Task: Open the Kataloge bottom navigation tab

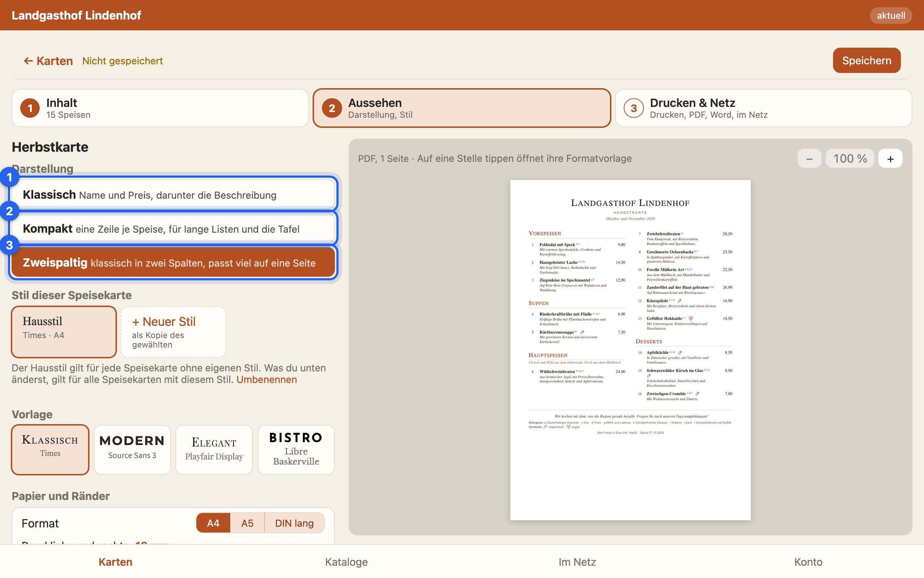Action: click(x=346, y=562)
